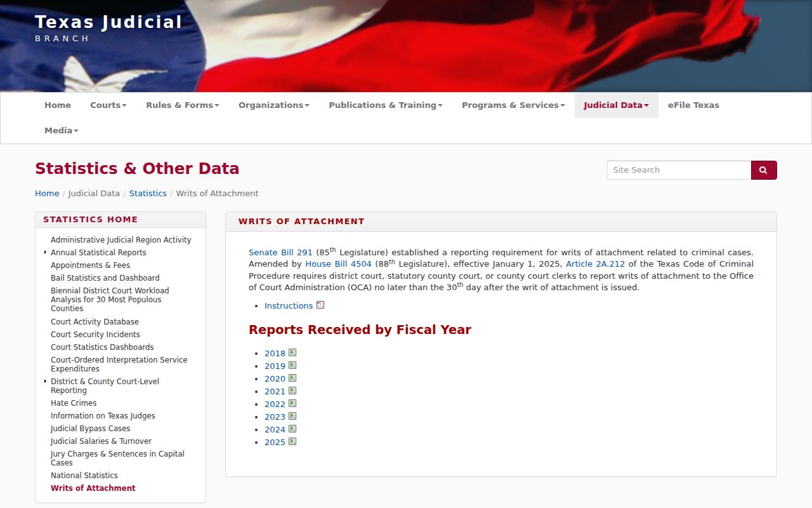Open the Rules & Forms dropdown
This screenshot has height=508, width=812.
tap(183, 105)
